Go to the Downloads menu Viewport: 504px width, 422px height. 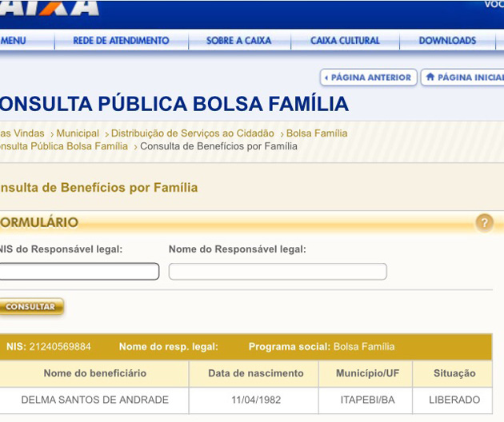tap(447, 41)
